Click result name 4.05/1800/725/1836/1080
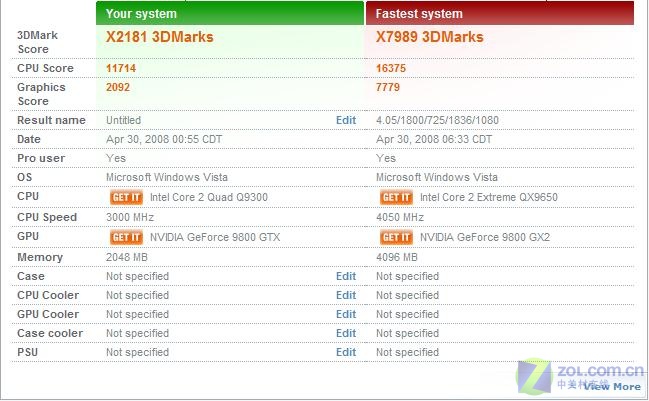Image resolution: width=649 pixels, height=401 pixels. (437, 120)
